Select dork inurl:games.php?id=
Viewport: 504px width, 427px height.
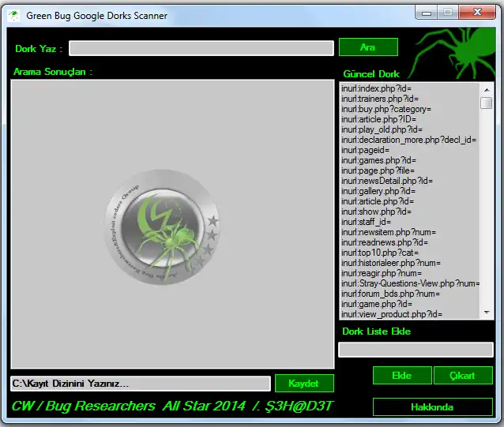point(379,160)
